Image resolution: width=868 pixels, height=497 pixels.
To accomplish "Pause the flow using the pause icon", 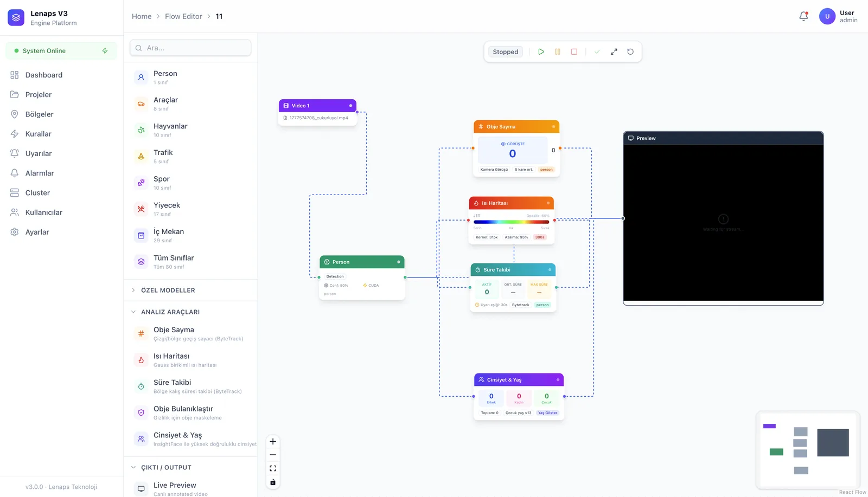I will [557, 51].
